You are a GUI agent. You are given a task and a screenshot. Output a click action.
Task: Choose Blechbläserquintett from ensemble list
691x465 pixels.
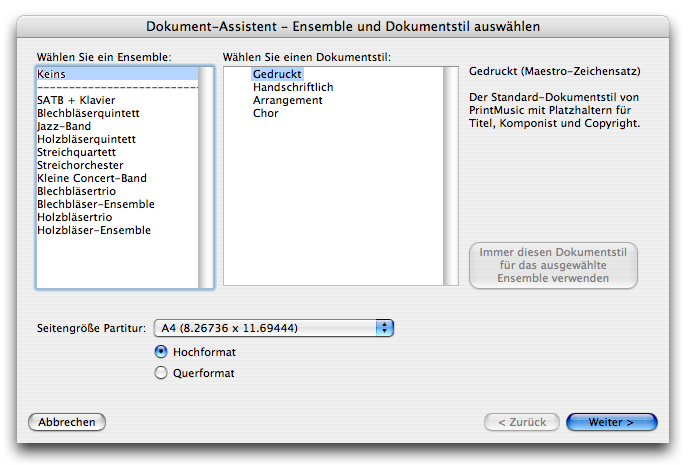tap(86, 114)
